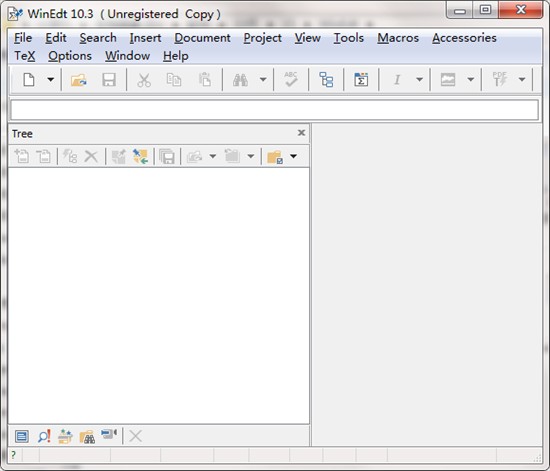
Task: Expand the Italic font style dropdown
Action: [x=419, y=80]
